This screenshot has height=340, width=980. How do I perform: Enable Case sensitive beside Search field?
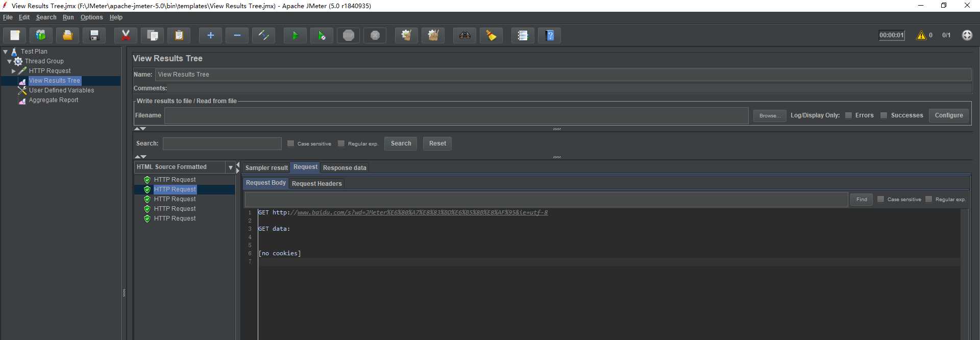[290, 143]
